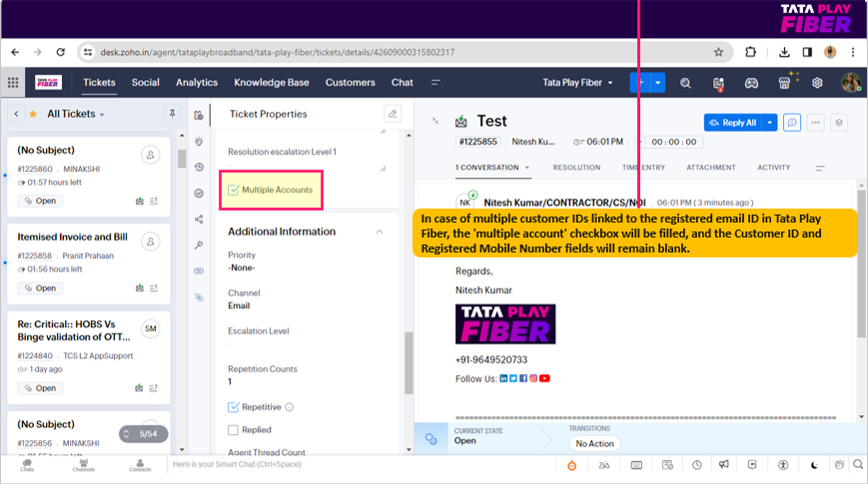This screenshot has height=484, width=868.
Task: Open the top navigation overflow menu
Action: 435,83
